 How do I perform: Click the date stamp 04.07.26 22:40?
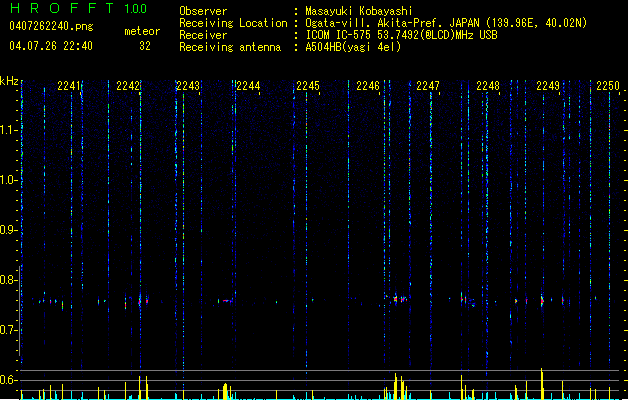tap(51, 46)
